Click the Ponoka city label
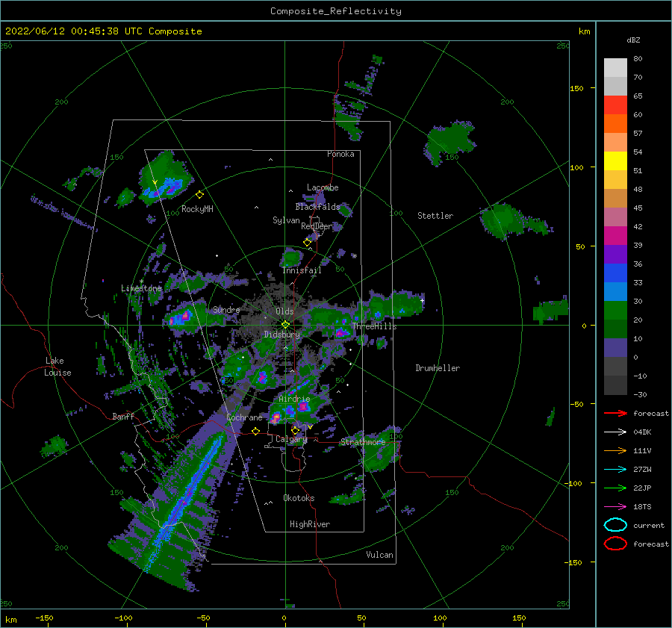Viewport: 672px width, 628px height. (x=340, y=154)
